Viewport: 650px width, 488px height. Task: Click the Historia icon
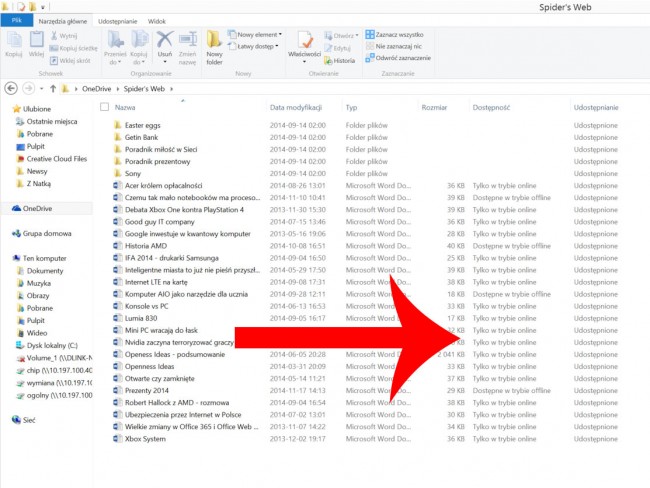pos(340,61)
